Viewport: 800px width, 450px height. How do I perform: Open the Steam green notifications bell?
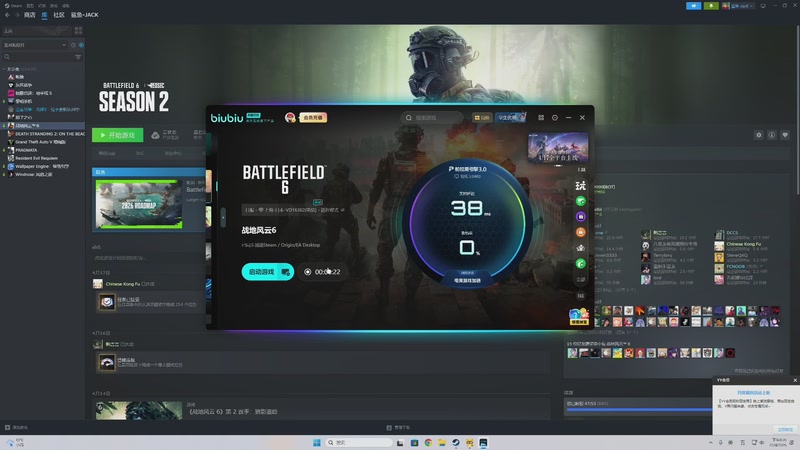[711, 6]
